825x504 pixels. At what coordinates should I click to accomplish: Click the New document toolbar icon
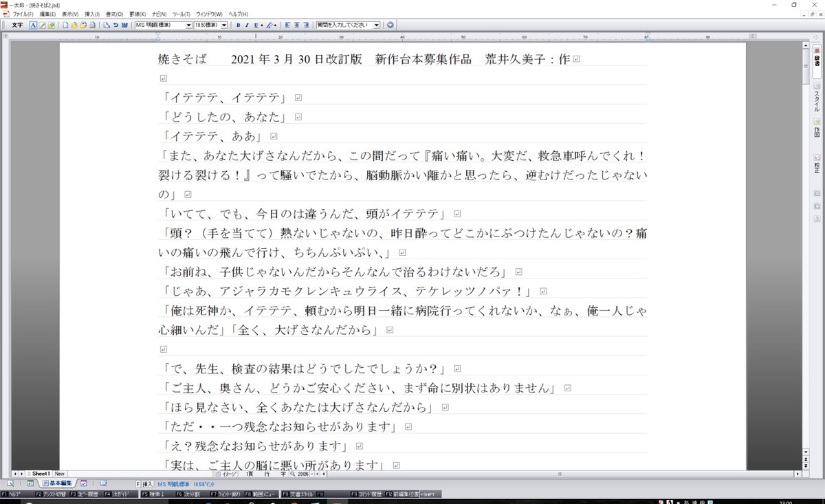pos(65,25)
